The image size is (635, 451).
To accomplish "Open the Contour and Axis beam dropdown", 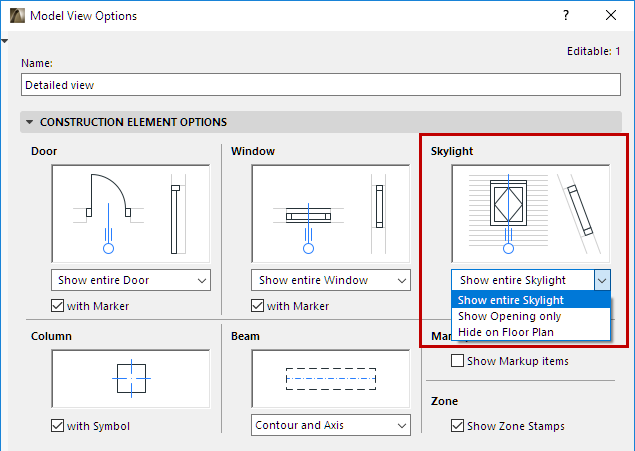I will pos(331,425).
